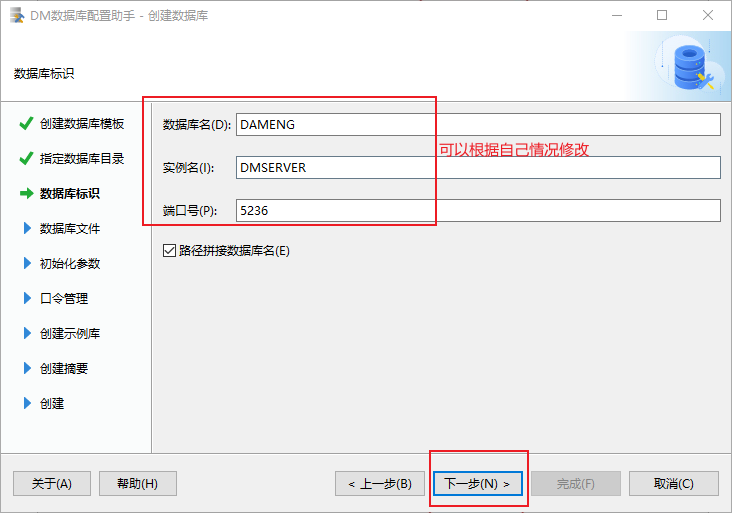This screenshot has height=513, width=732.
Task: Go back with 上一步(B)
Action: tap(380, 484)
